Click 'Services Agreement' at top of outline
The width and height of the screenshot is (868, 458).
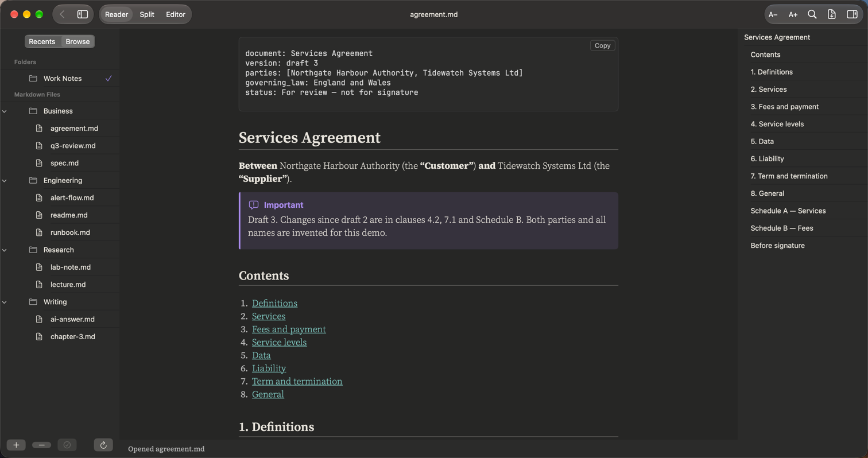(777, 37)
